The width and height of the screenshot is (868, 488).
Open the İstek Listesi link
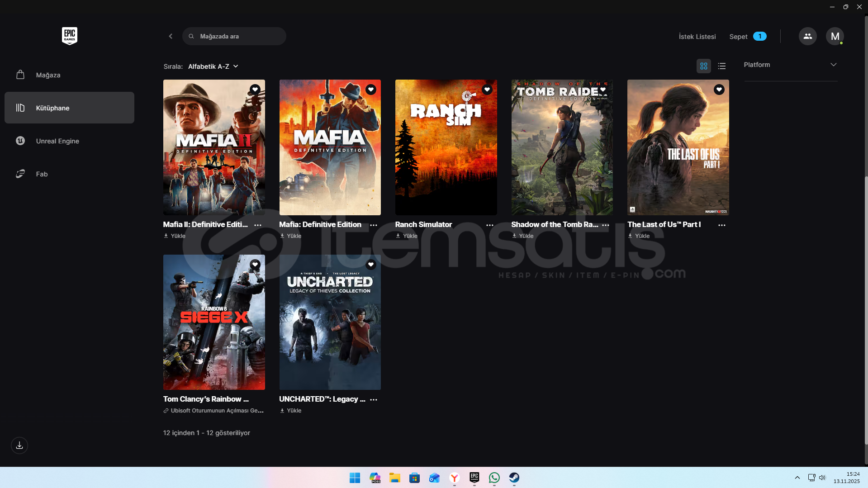tap(697, 37)
